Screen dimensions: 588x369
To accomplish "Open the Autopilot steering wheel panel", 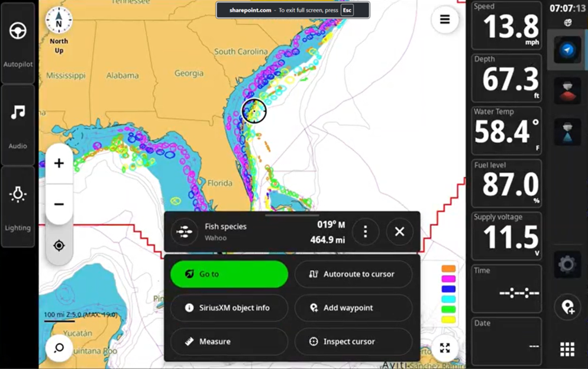I will coord(18,43).
